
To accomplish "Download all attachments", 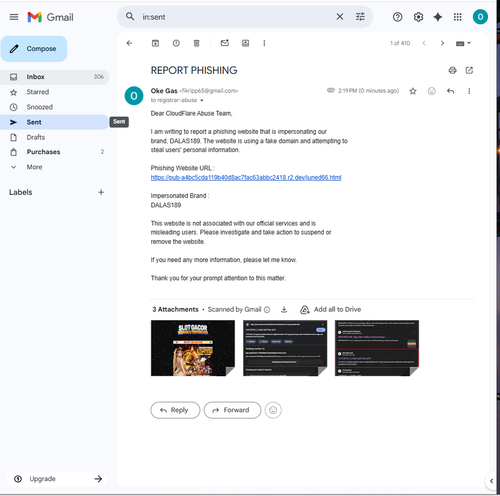I will 284,310.
